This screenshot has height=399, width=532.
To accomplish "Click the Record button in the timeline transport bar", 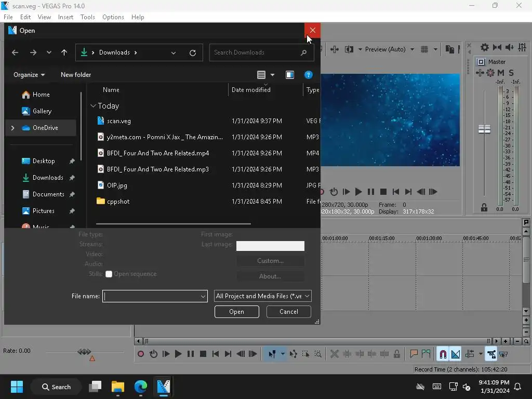I will coord(141,354).
